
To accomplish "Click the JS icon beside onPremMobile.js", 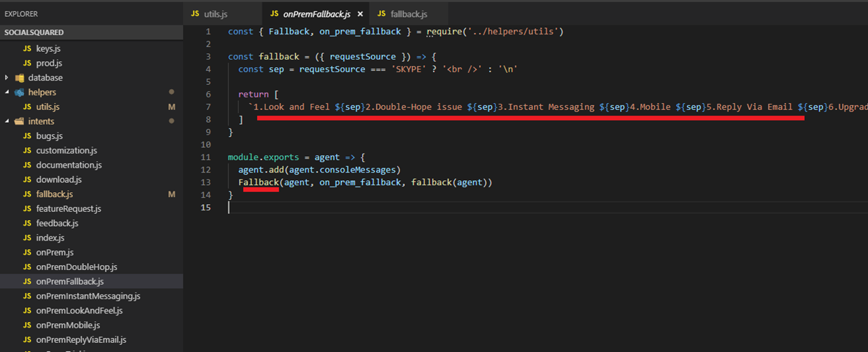I will (27, 325).
